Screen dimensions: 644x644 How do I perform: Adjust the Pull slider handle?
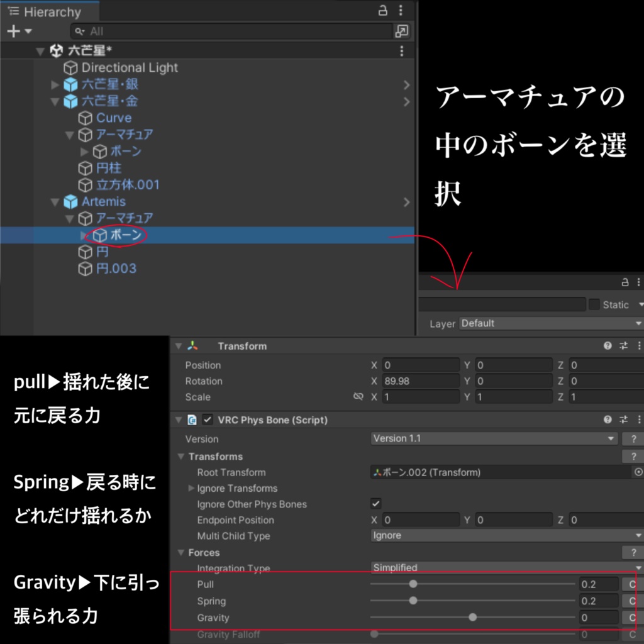click(x=413, y=584)
